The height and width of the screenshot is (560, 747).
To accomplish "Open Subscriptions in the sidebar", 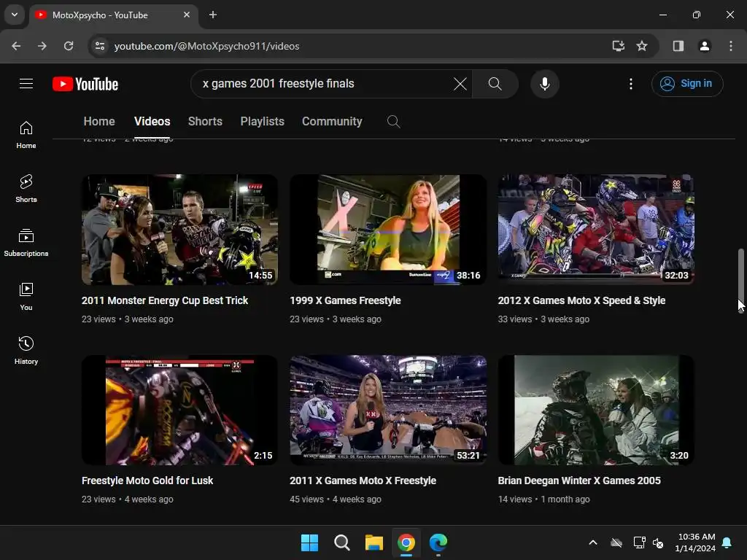I will [x=26, y=242].
